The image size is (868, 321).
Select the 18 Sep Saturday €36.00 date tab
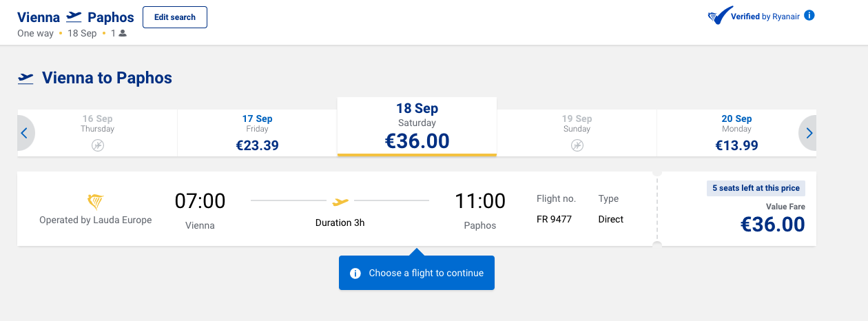(417, 127)
